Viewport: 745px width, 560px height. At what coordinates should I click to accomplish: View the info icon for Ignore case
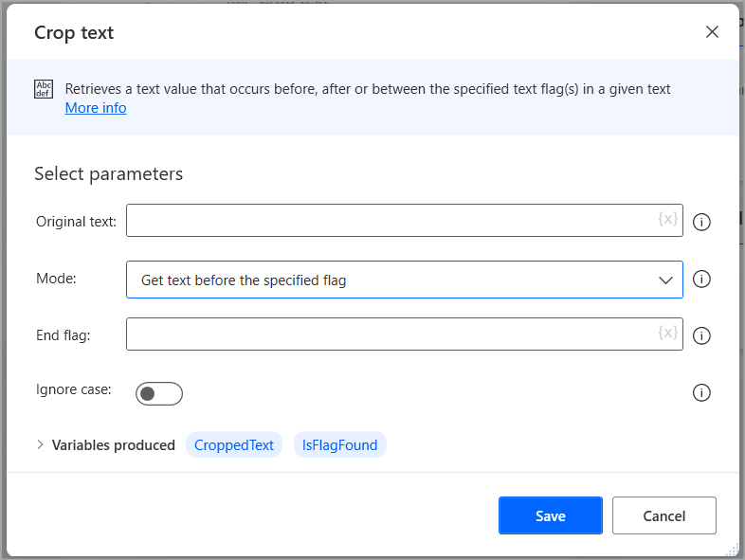(x=702, y=392)
